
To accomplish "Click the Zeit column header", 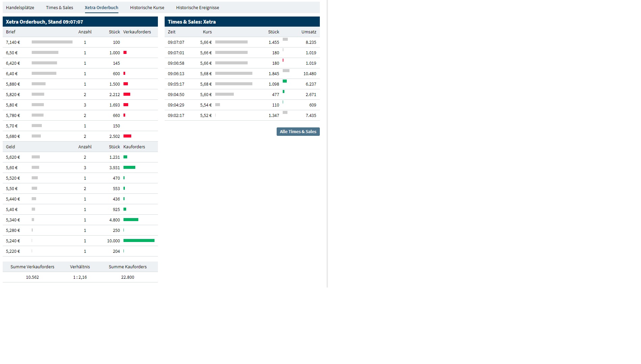I will (172, 32).
